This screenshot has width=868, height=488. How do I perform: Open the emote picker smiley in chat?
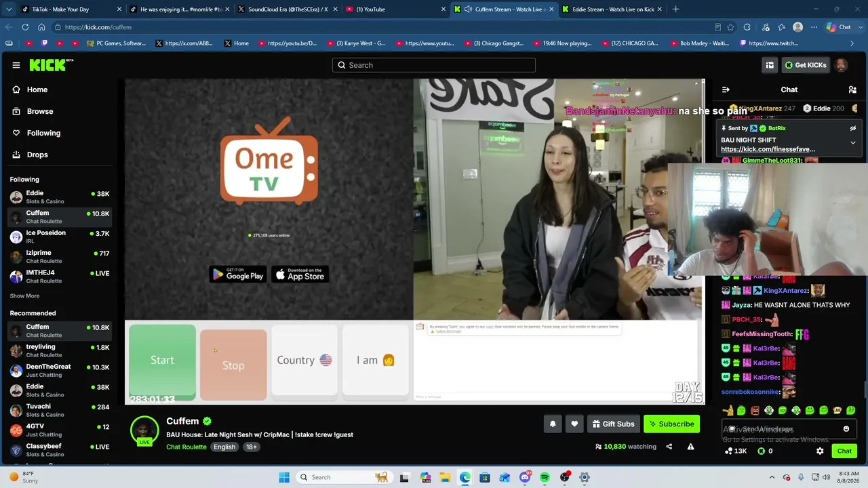tap(846, 429)
